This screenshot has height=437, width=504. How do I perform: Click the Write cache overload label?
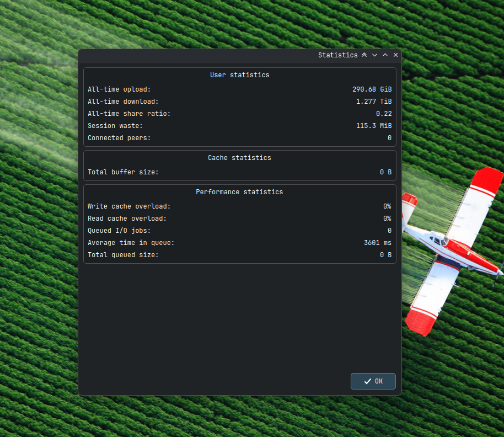[x=129, y=206]
